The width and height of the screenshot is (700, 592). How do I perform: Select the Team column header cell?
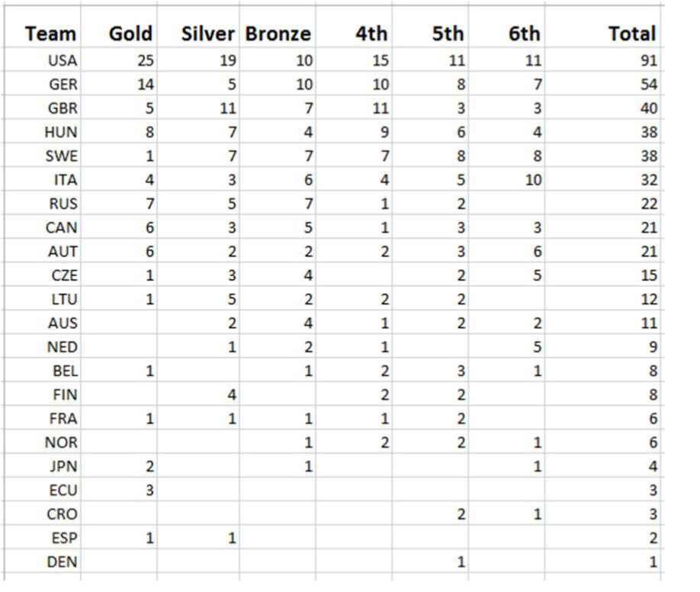click(43, 27)
